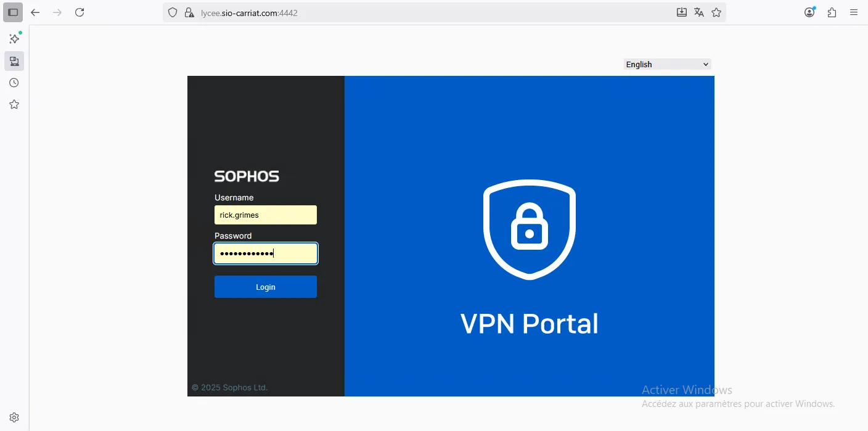Click inside the Password field
Image resolution: width=868 pixels, height=431 pixels.
[266, 253]
